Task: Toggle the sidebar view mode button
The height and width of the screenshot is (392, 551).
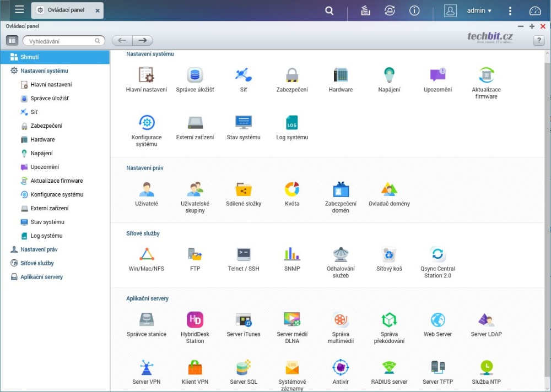Action: pyautogui.click(x=12, y=41)
